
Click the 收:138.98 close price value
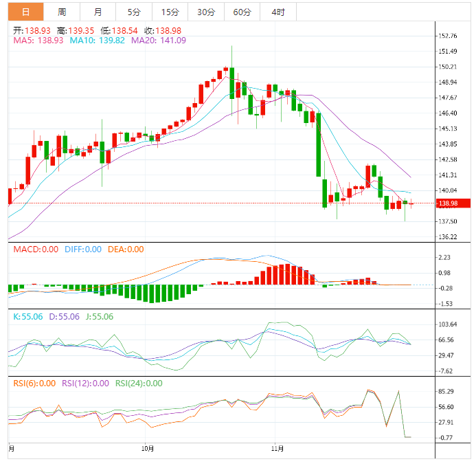click(x=163, y=31)
